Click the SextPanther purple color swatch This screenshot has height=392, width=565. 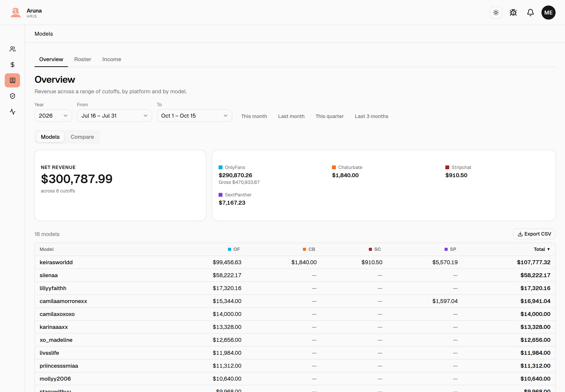221,195
